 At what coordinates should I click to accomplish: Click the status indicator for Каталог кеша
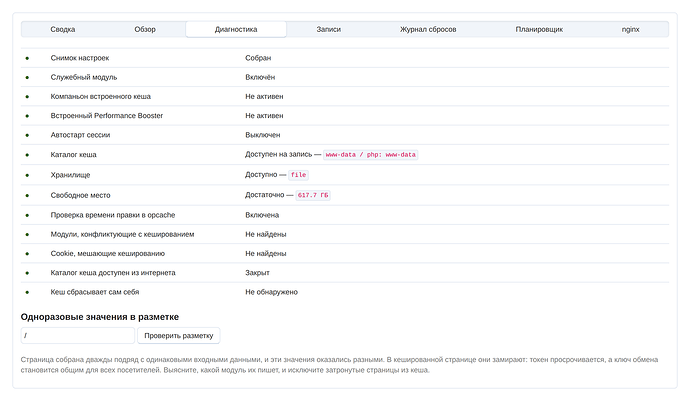click(x=27, y=155)
